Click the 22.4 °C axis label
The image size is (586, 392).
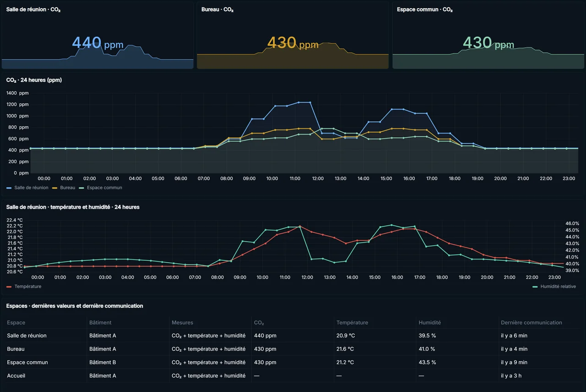coord(14,220)
